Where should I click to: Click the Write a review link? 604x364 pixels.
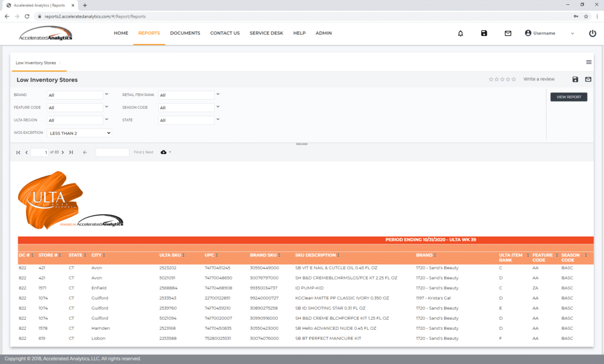[539, 79]
